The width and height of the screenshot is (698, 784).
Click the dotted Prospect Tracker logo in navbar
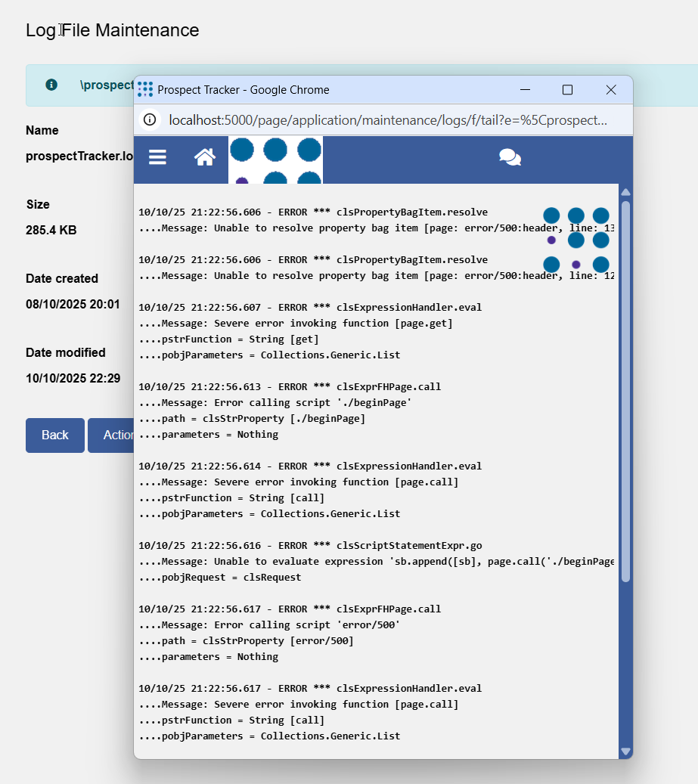click(275, 160)
